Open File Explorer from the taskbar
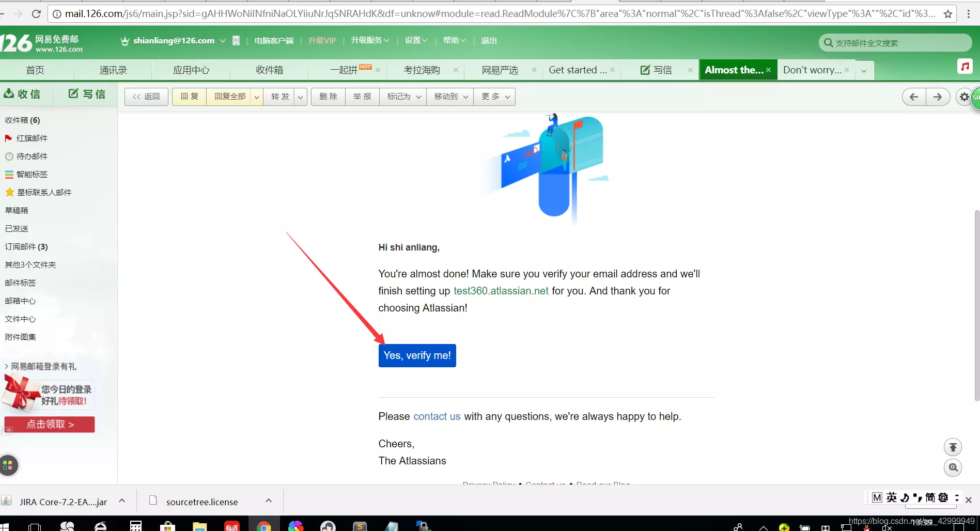The width and height of the screenshot is (980, 531). 200,526
